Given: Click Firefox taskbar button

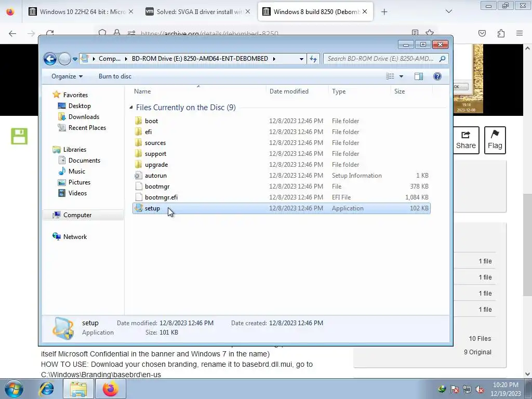Looking at the screenshot, I should click(x=111, y=389).
